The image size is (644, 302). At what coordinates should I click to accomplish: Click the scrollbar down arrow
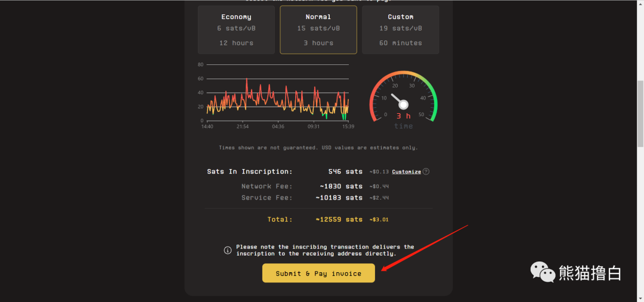[640, 298]
